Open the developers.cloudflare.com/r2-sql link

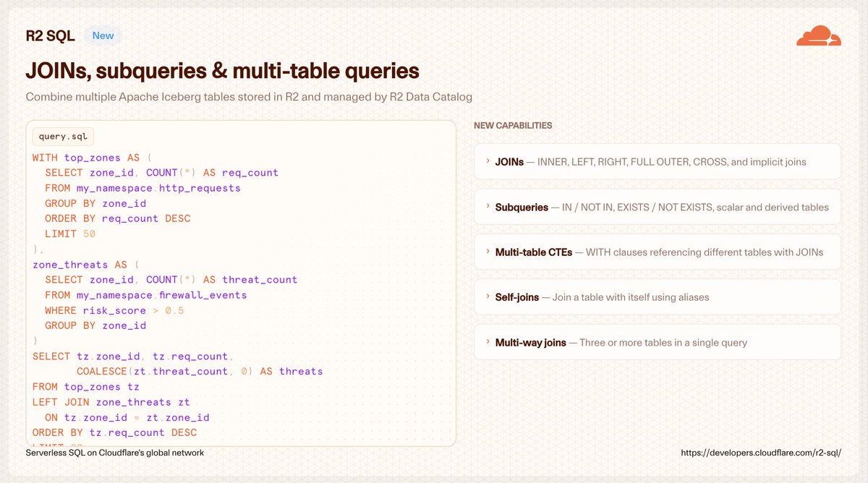pyautogui.click(x=762, y=453)
